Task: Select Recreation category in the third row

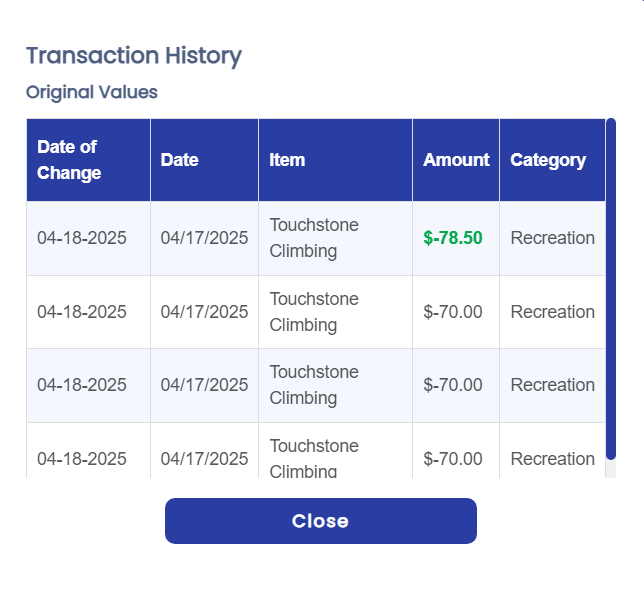Action: pyautogui.click(x=552, y=385)
